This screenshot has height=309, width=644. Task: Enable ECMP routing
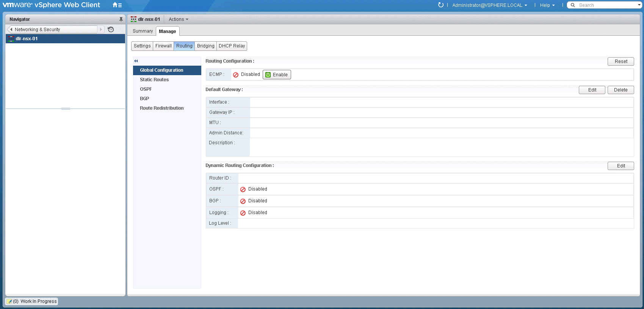click(277, 75)
